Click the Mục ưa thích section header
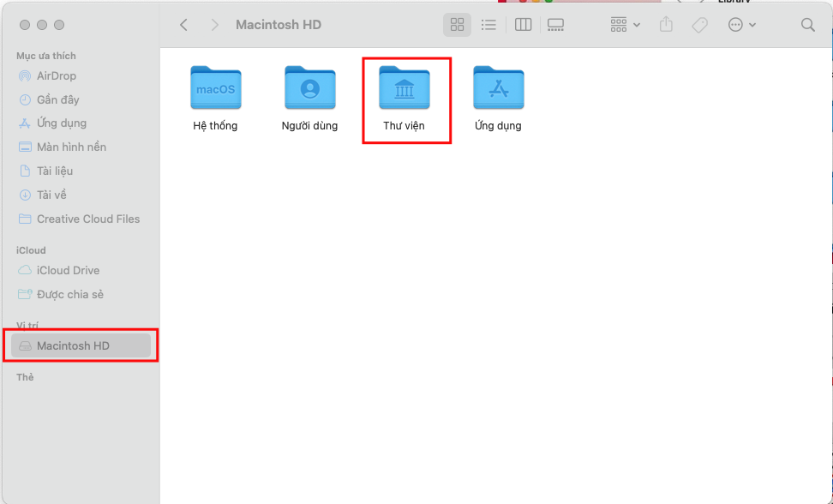 [x=46, y=56]
